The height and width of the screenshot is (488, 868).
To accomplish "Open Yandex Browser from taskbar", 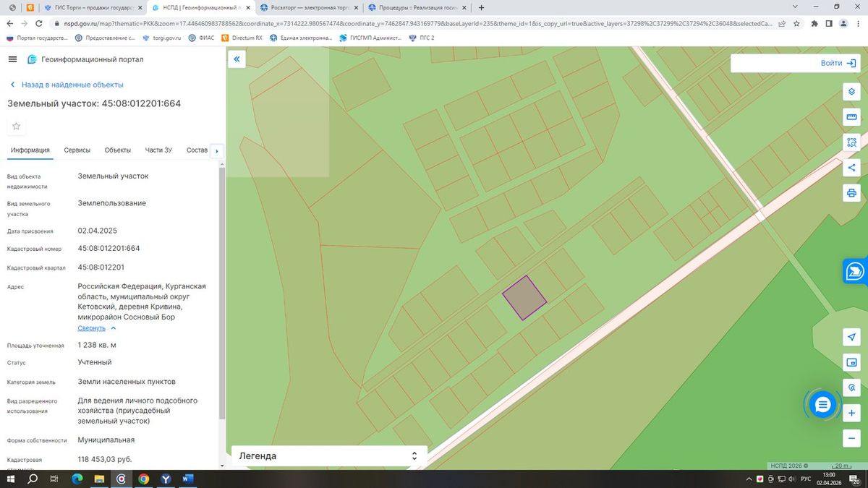I will pos(166,479).
